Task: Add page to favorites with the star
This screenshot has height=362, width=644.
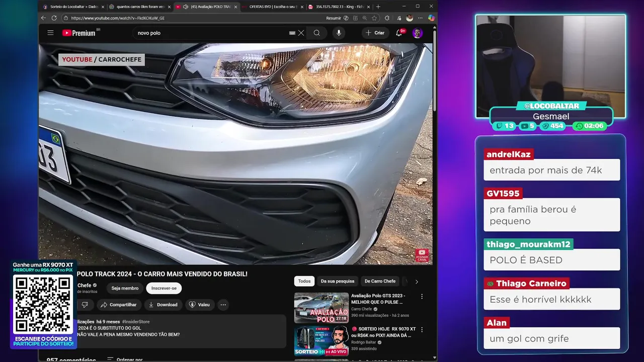Action: point(374,18)
